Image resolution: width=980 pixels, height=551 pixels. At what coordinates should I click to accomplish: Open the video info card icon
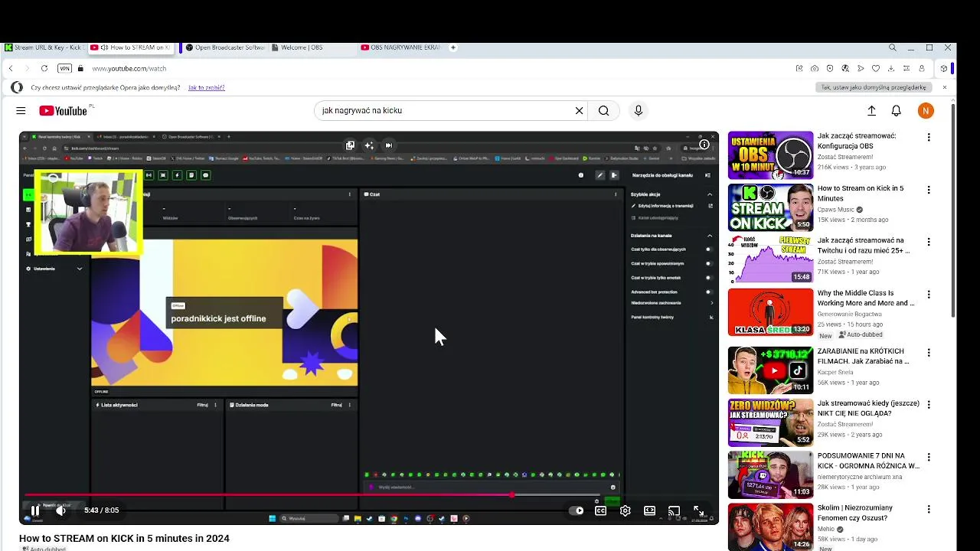[x=704, y=145]
